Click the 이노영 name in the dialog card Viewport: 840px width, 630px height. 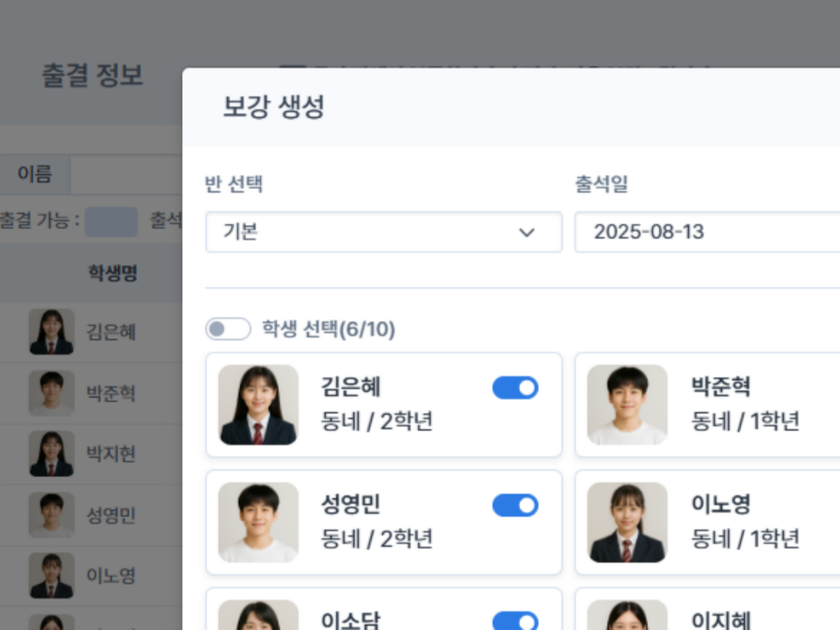coord(720,504)
